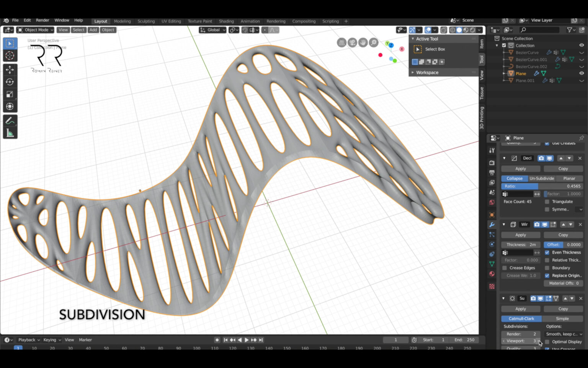Click the current frame field in the timeline
Viewport: 588px width, 368px height.
click(395, 340)
